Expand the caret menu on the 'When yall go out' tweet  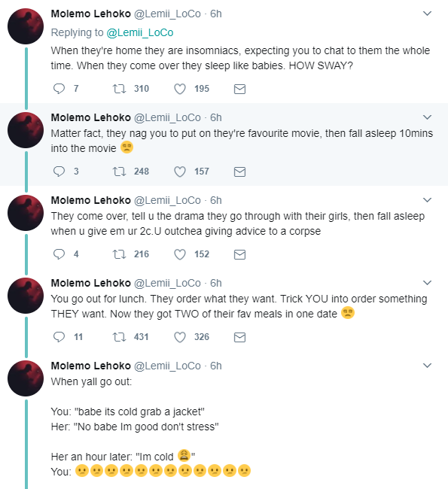coord(427,366)
